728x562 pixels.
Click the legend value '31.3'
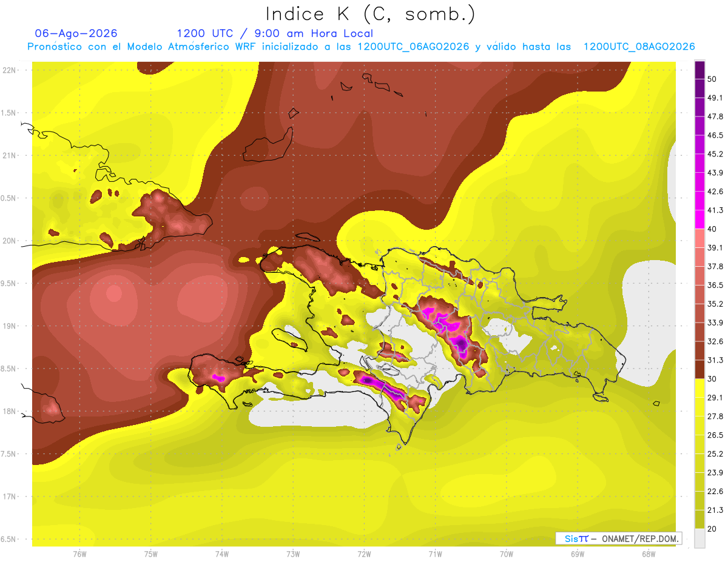[x=715, y=360]
